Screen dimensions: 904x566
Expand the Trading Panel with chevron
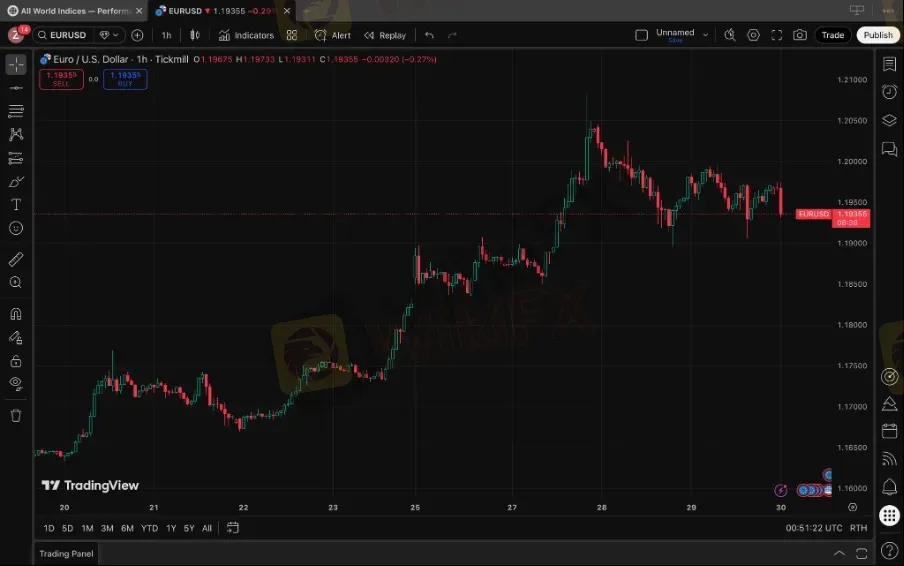click(x=839, y=552)
